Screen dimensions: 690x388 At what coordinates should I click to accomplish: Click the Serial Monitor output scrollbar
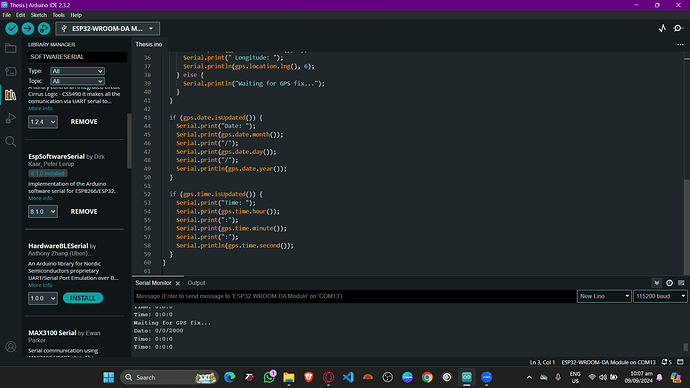[686, 347]
